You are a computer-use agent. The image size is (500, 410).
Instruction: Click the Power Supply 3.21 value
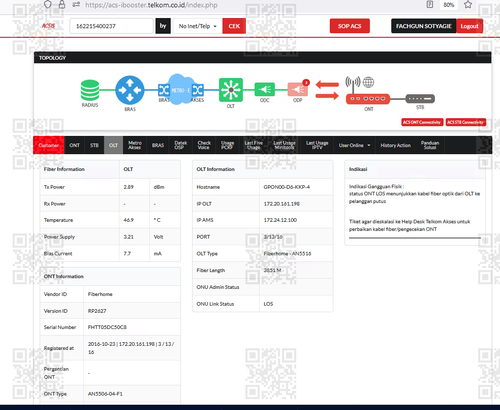point(128,237)
